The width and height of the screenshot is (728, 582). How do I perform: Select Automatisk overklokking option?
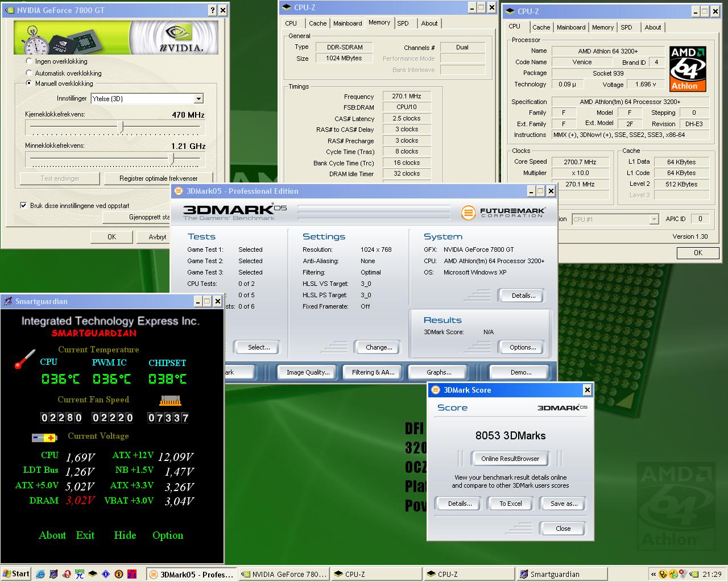tap(29, 73)
